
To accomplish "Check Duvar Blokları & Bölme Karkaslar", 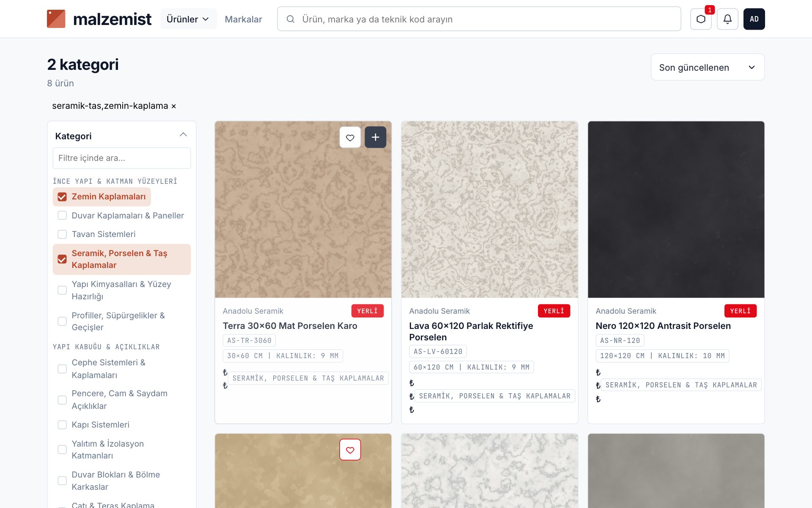I will [62, 480].
